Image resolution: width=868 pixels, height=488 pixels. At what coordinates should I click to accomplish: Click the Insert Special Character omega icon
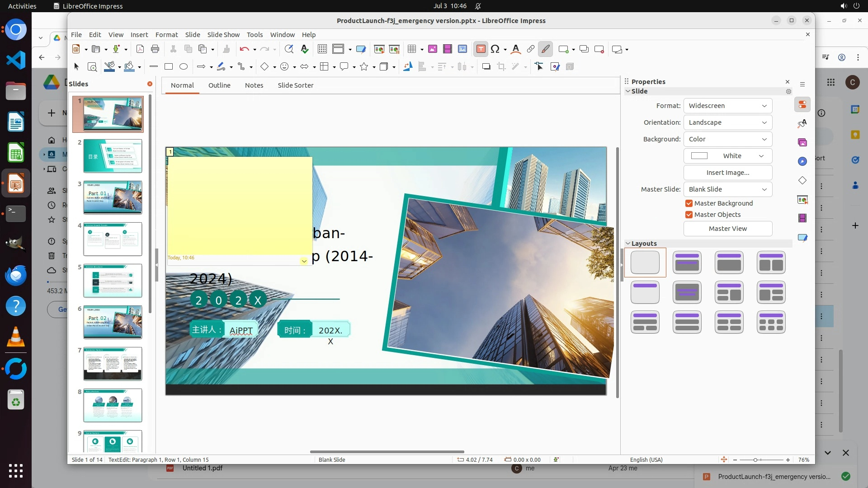click(495, 49)
